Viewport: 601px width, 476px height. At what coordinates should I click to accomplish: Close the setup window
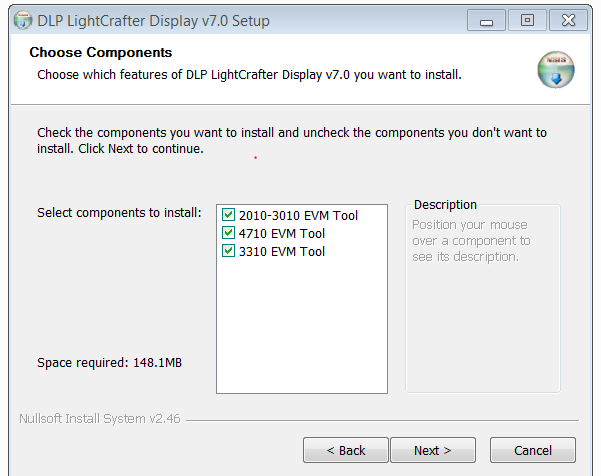click(568, 20)
